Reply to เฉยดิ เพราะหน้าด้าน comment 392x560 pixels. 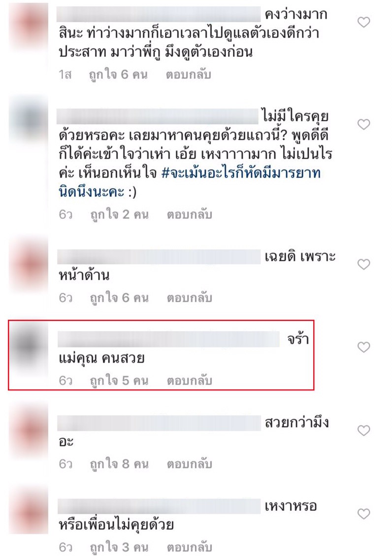190,298
